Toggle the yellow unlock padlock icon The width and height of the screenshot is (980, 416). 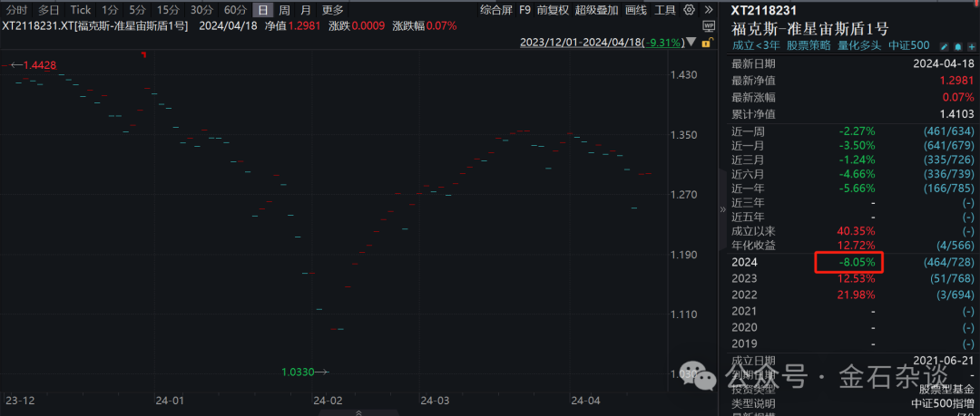[707, 43]
